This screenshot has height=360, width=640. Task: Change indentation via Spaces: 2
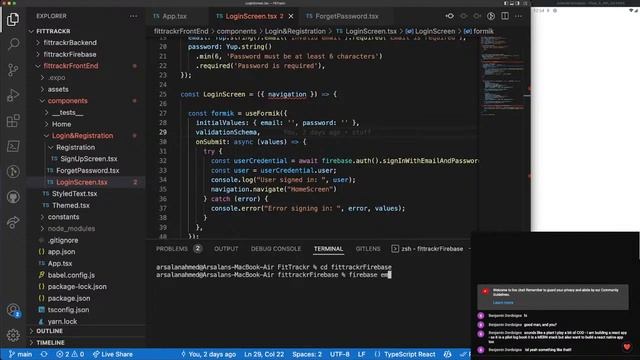pyautogui.click(x=307, y=354)
